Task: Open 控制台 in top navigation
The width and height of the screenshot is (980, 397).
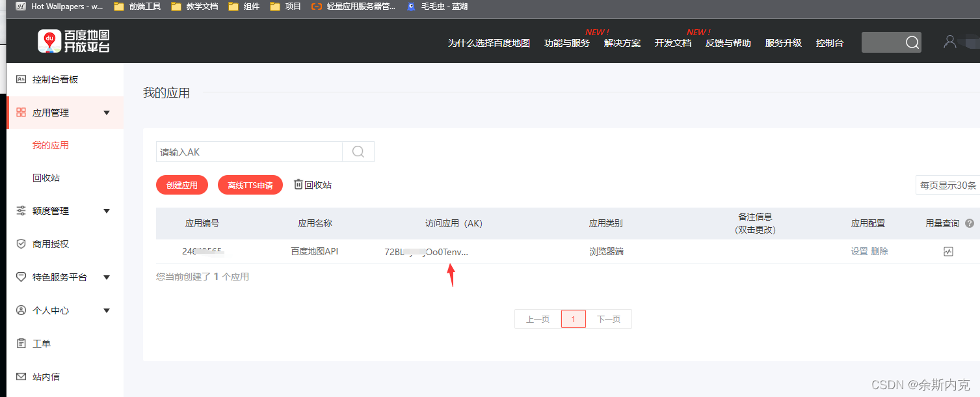Action: coord(830,43)
